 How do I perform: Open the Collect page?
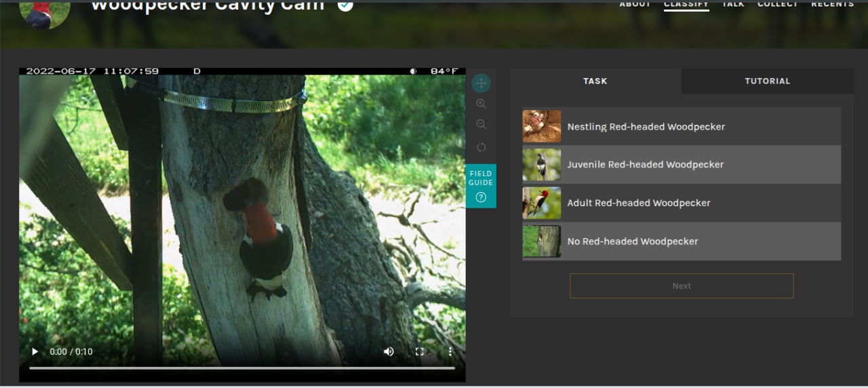click(x=778, y=4)
